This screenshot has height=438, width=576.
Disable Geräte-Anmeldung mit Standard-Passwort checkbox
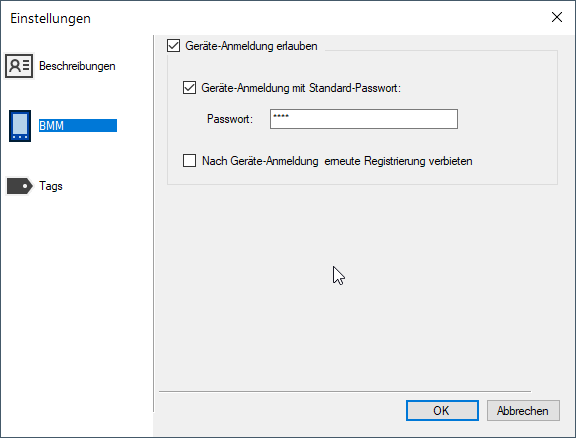pyautogui.click(x=190, y=88)
